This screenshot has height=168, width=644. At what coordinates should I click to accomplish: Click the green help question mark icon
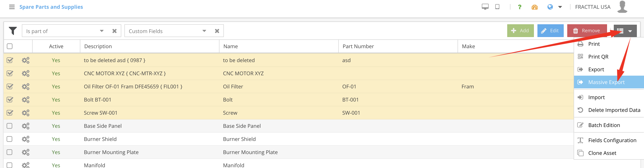[x=520, y=7]
